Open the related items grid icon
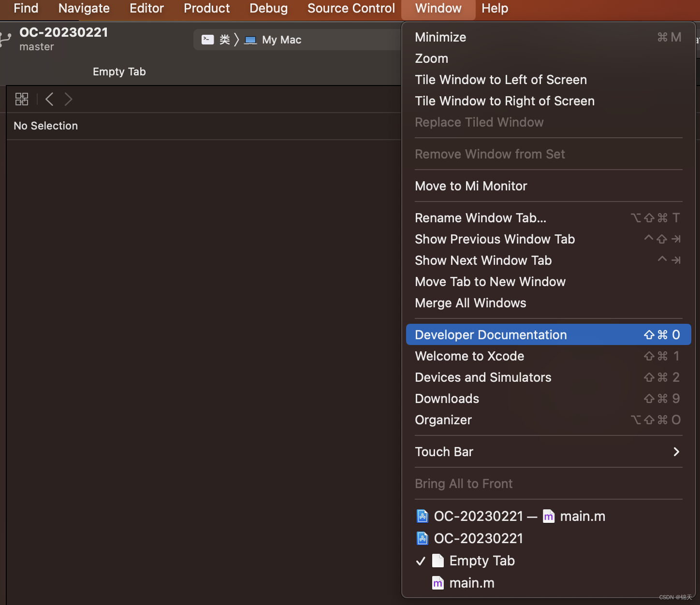The height and width of the screenshot is (605, 700). (x=22, y=99)
